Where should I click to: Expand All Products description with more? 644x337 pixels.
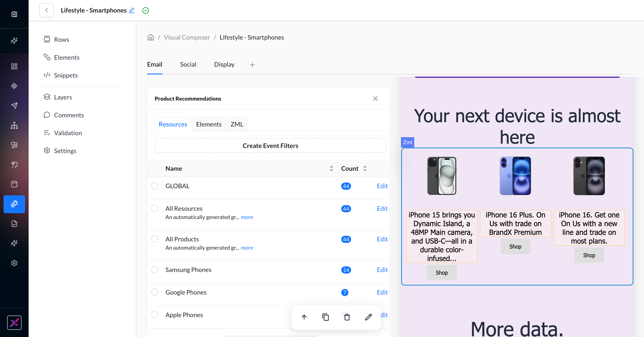click(247, 248)
